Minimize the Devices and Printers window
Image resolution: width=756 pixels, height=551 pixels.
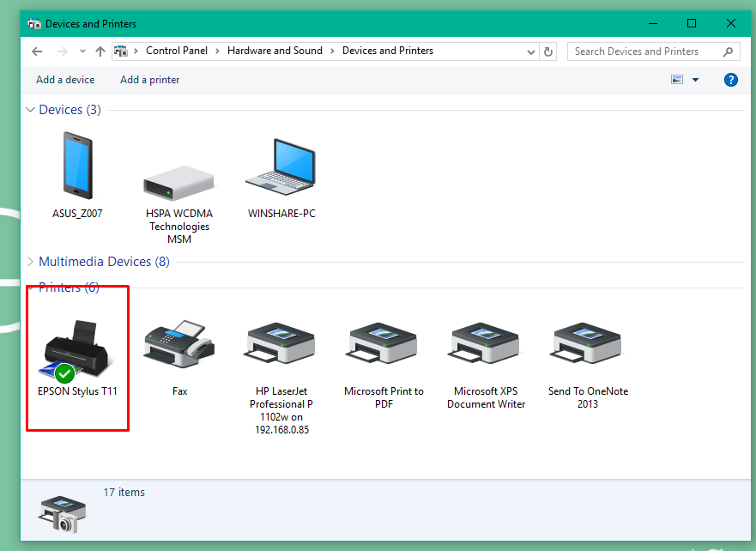(653, 23)
